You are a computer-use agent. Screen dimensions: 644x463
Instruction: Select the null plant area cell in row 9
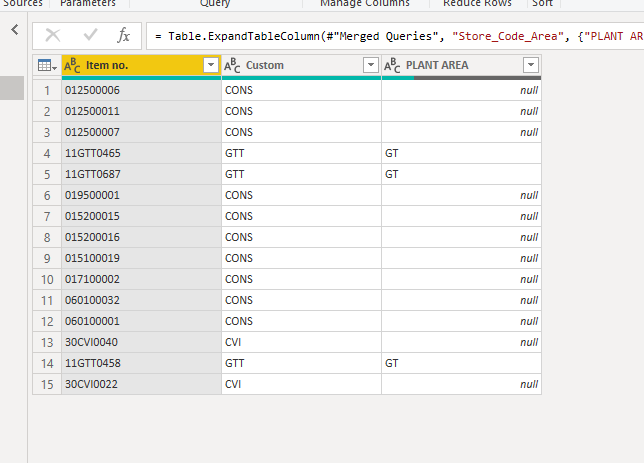pos(461,258)
